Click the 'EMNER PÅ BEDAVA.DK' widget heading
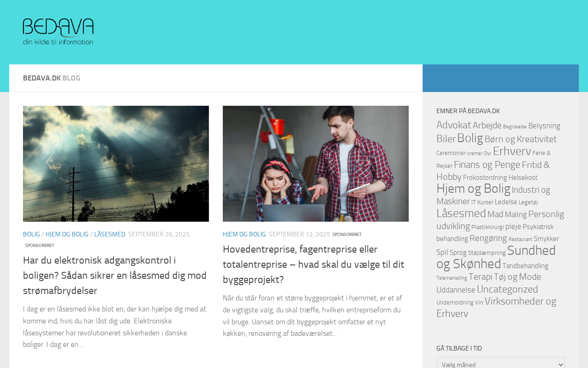This screenshot has width=588, height=368. click(468, 111)
